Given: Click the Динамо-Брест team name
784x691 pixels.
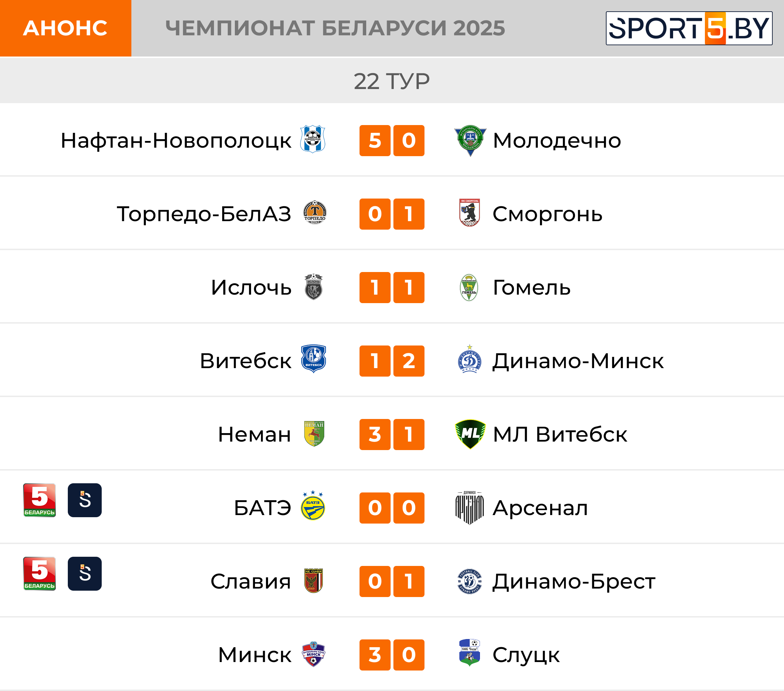Looking at the screenshot, I should coord(574,581).
